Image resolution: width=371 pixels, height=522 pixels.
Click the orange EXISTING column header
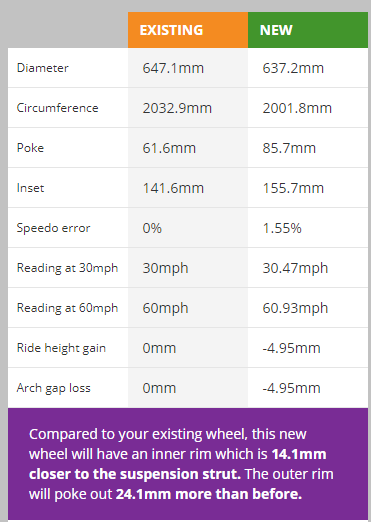coord(188,30)
